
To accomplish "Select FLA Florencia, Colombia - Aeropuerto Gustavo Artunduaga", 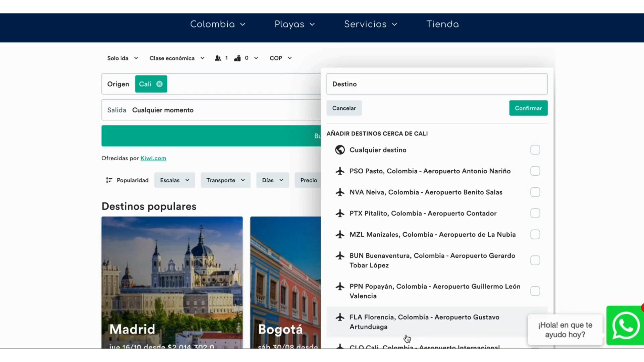I will [x=437, y=322].
